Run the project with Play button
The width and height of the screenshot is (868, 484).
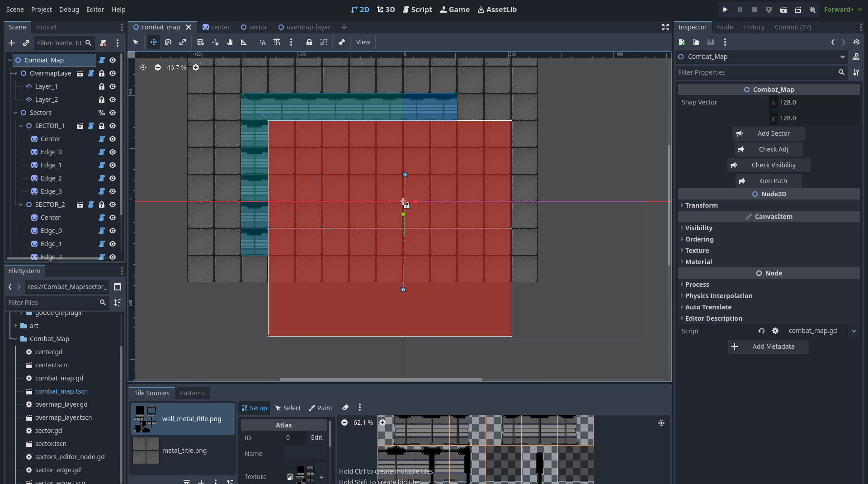(725, 9)
